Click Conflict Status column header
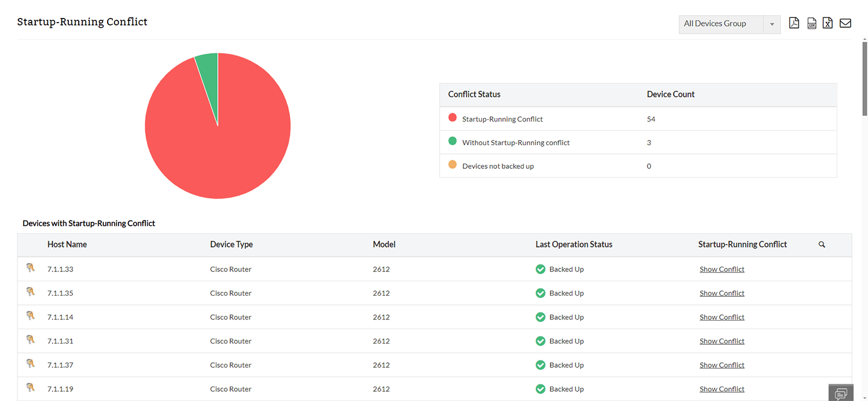This screenshot has width=868, height=401. click(475, 94)
